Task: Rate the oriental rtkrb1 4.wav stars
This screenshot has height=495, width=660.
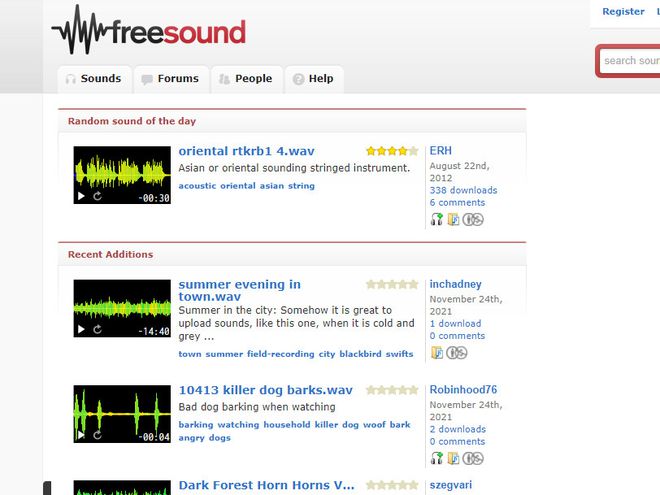Action: 392,151
